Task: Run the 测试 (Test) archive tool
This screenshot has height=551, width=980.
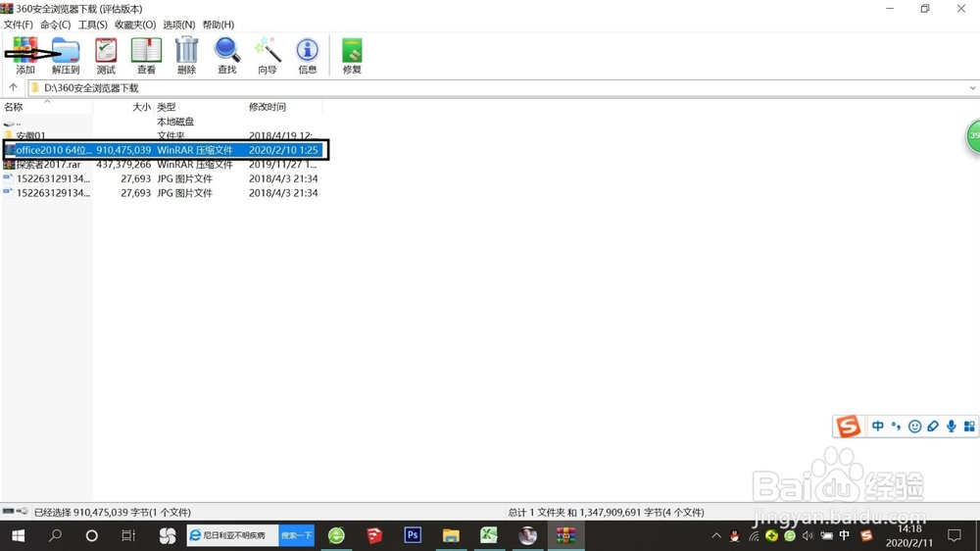Action: (x=106, y=55)
